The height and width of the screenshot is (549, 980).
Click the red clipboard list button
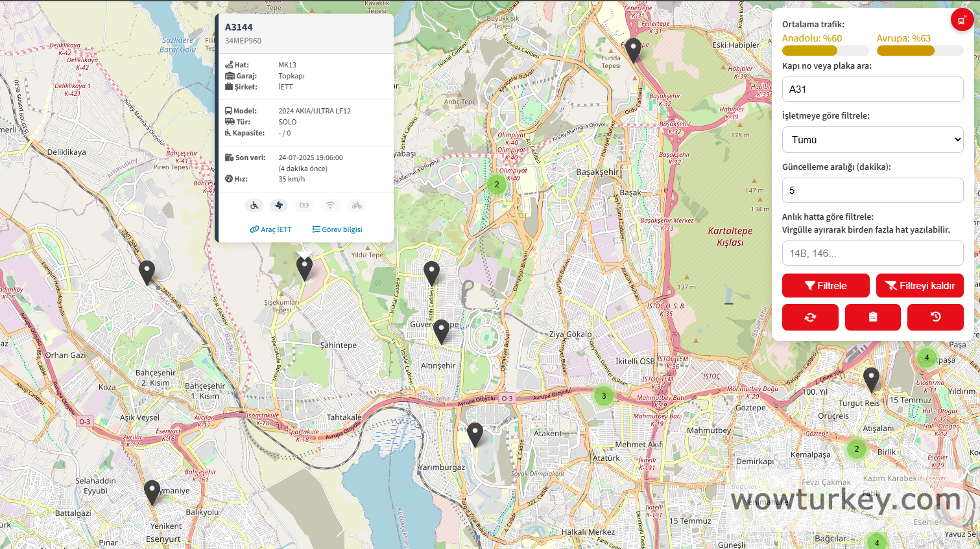click(872, 317)
